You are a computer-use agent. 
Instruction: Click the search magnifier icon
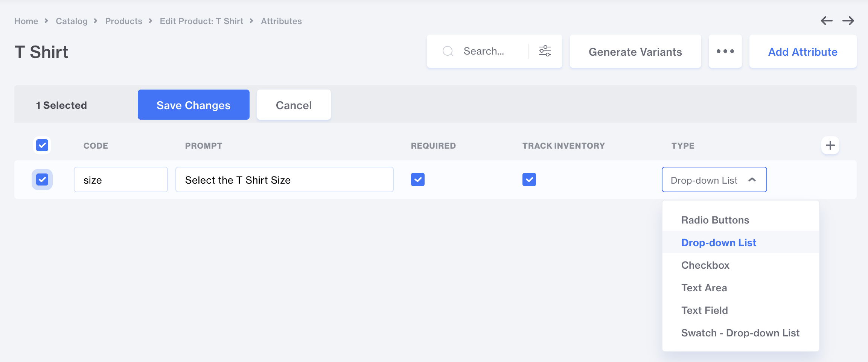pyautogui.click(x=448, y=51)
